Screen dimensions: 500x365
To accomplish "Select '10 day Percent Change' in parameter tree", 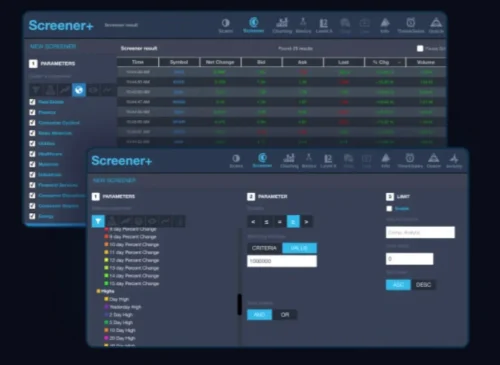I will click(x=132, y=245).
